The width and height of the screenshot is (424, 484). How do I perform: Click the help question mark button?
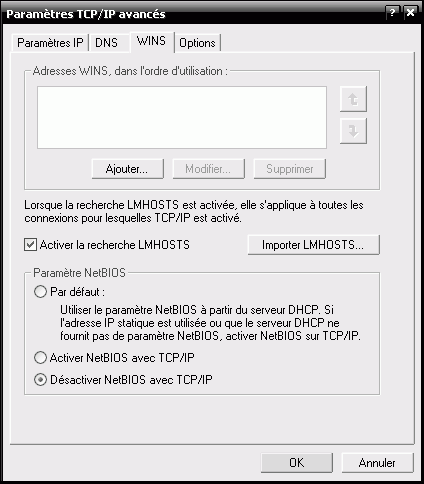392,13
